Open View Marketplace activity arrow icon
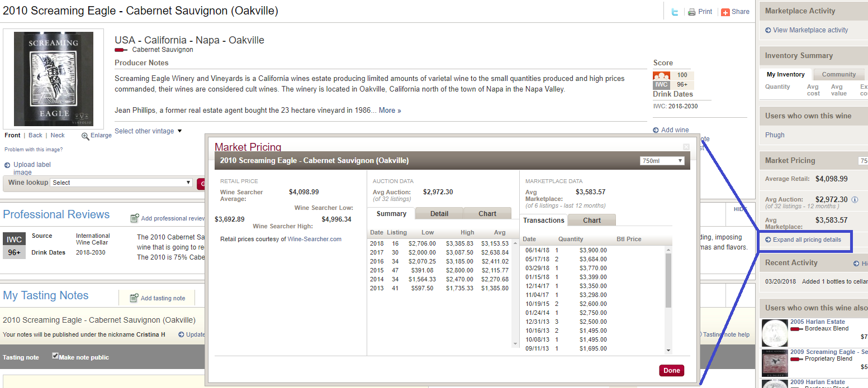This screenshot has height=388, width=868. [x=768, y=30]
